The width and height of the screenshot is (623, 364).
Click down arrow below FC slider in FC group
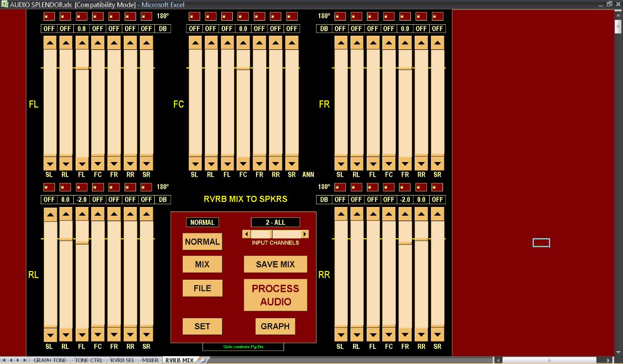point(243,164)
